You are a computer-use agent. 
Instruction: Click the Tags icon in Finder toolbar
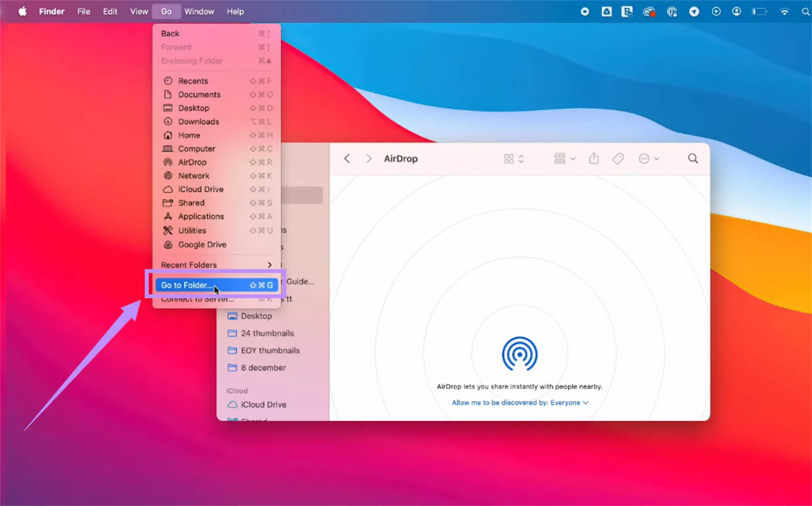coord(618,158)
